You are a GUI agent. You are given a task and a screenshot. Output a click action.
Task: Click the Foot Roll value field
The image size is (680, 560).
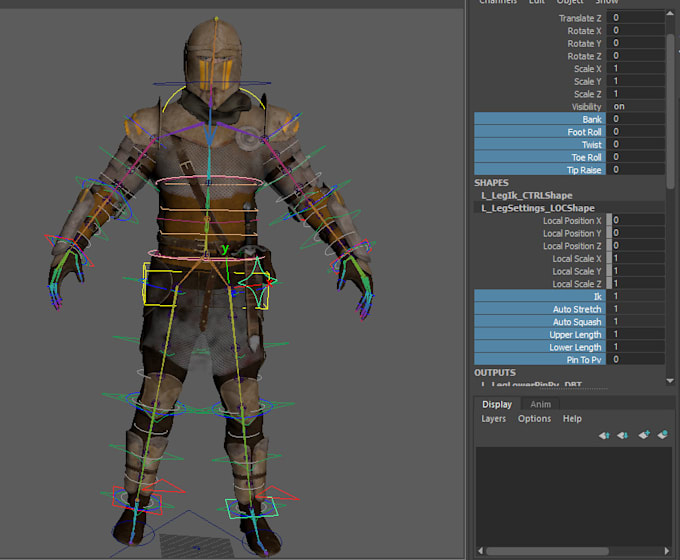[635, 132]
